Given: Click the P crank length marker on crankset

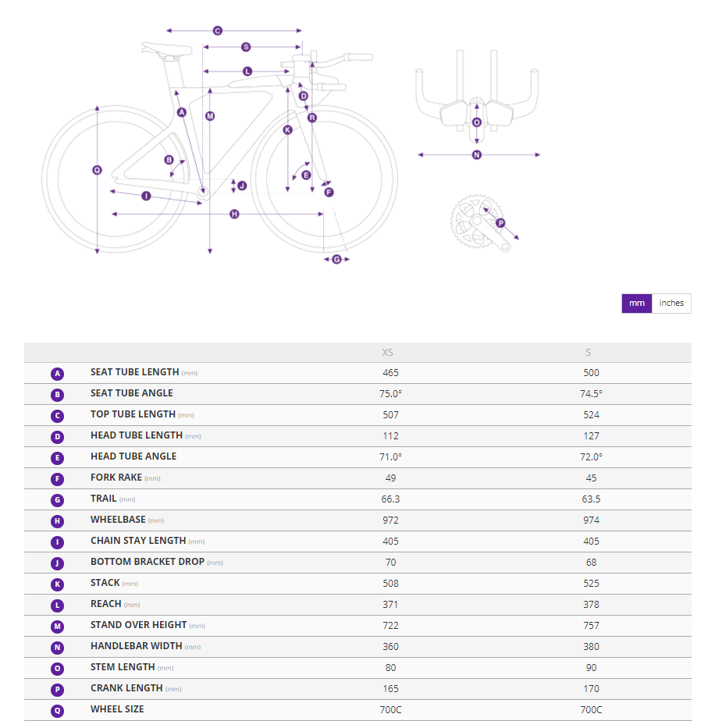Looking at the screenshot, I should click(500, 223).
